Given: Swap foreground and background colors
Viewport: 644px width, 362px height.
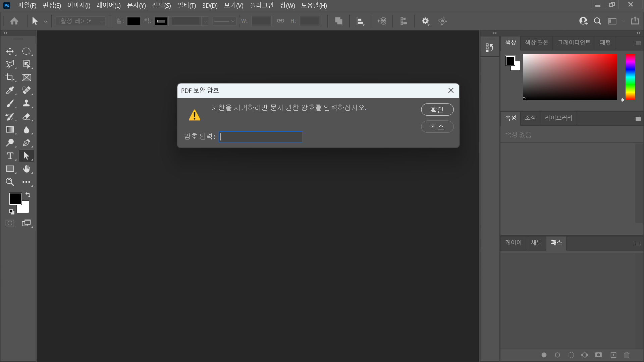Looking at the screenshot, I should (28, 195).
